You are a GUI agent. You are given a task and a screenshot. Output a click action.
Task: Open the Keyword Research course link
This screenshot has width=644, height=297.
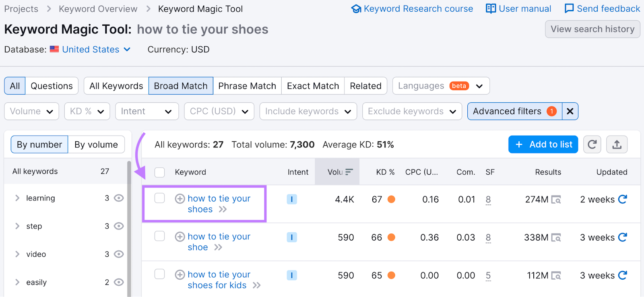pyautogui.click(x=412, y=9)
